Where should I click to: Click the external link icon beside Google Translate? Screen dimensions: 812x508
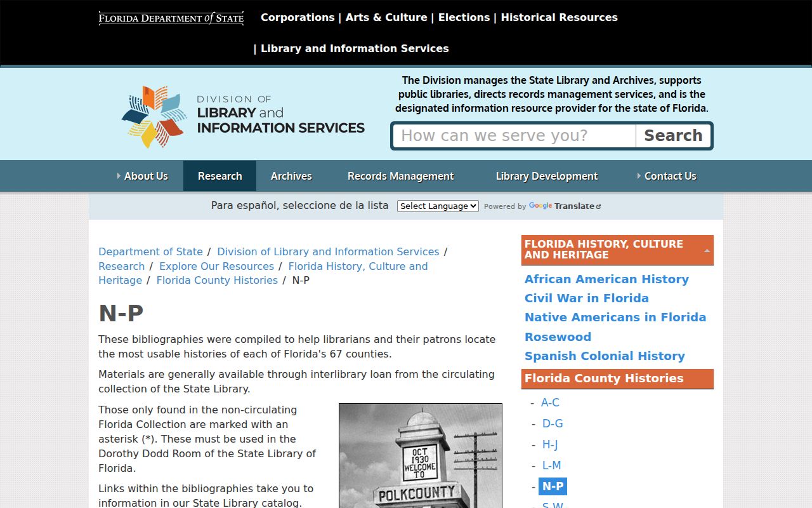coord(598,206)
